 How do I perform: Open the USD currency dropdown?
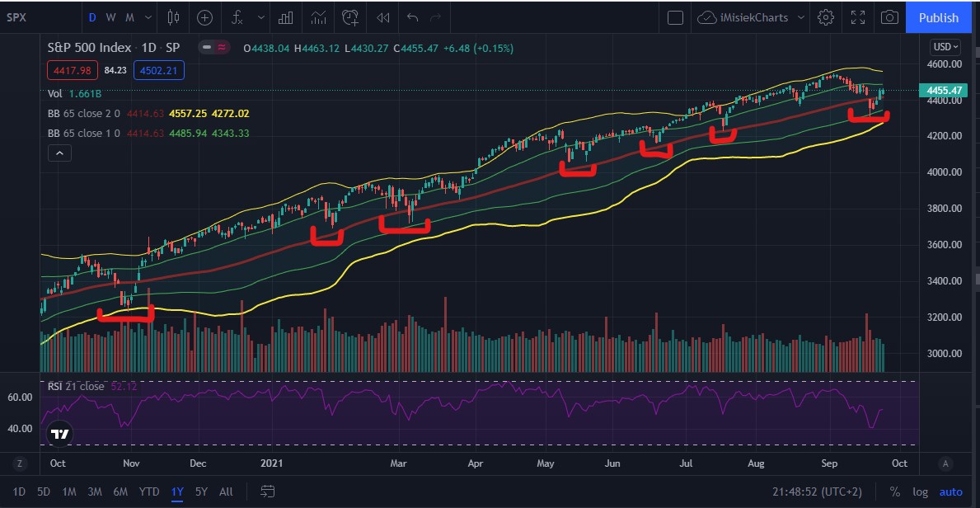pos(945,46)
